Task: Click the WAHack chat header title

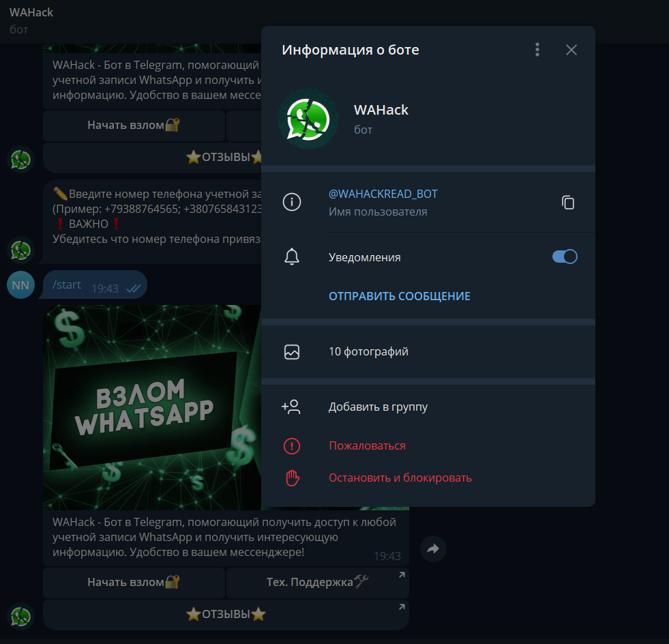Action: coord(31,12)
